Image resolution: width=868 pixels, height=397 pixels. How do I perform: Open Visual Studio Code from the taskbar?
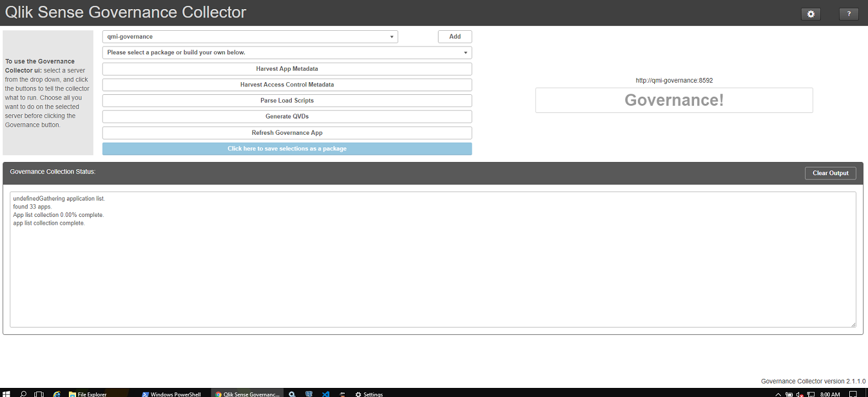326,394
